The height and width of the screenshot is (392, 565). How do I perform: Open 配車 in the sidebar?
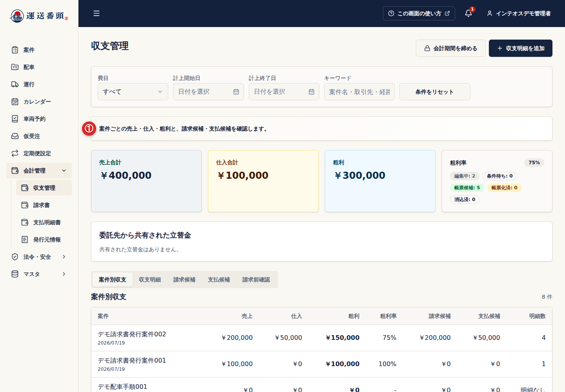(x=39, y=67)
